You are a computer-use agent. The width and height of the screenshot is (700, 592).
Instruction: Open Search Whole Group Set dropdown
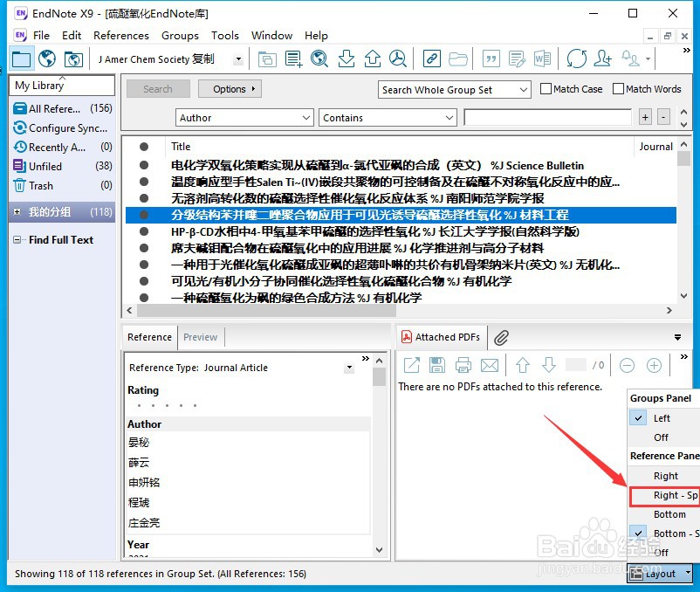[x=455, y=90]
